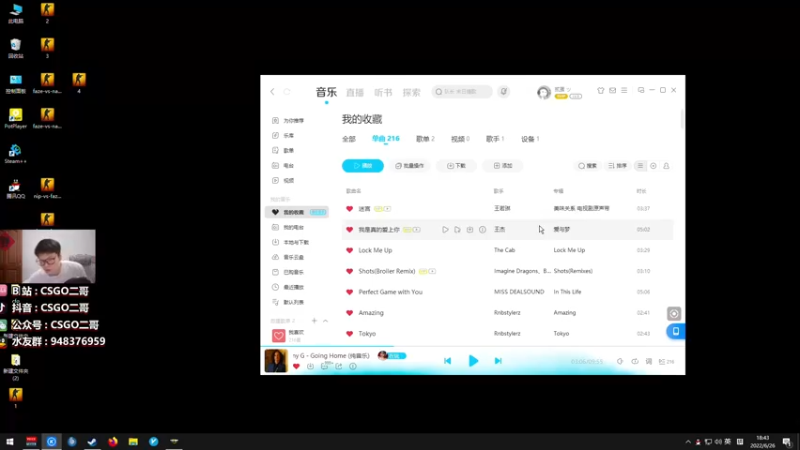The width and height of the screenshot is (800, 450).
Task: Switch to the 探索 top tab
Action: pos(412,92)
